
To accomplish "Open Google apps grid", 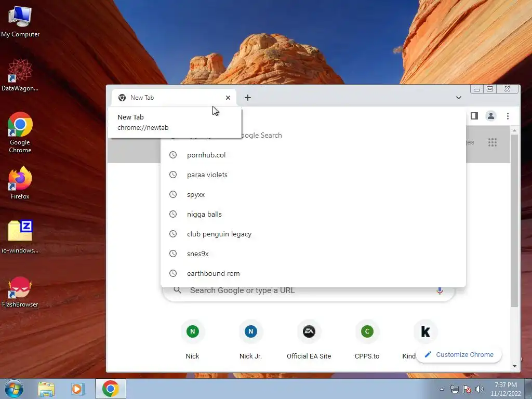I will point(493,142).
